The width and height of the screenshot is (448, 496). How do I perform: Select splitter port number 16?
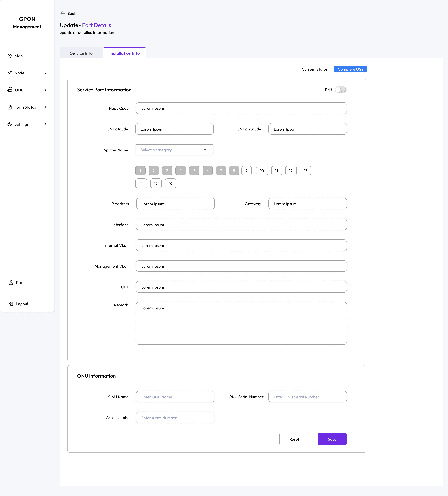170,183
